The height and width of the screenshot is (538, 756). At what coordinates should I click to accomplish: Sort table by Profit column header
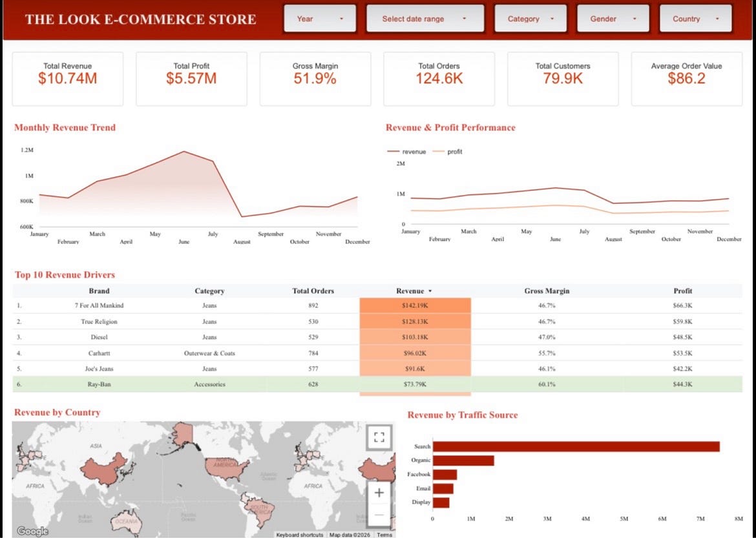[x=683, y=291]
